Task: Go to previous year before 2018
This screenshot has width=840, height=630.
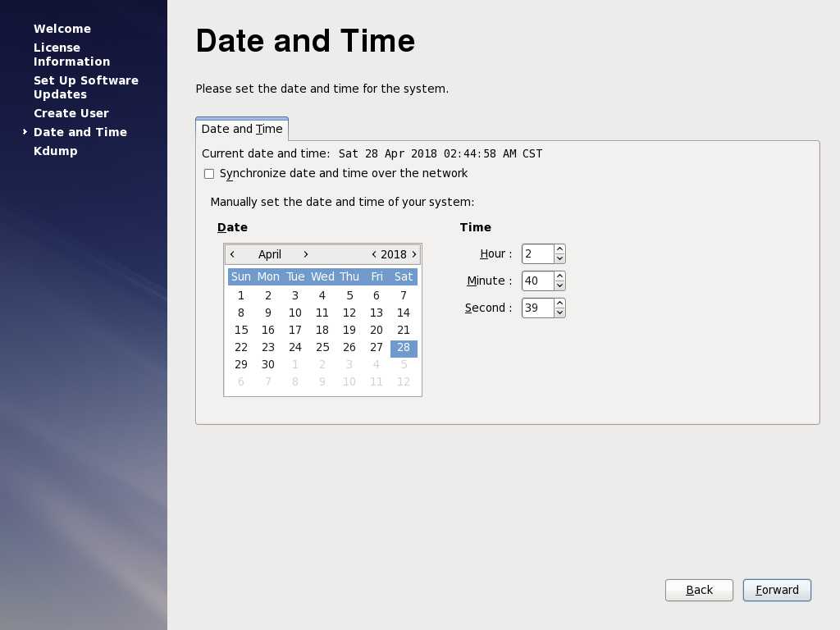Action: click(374, 254)
